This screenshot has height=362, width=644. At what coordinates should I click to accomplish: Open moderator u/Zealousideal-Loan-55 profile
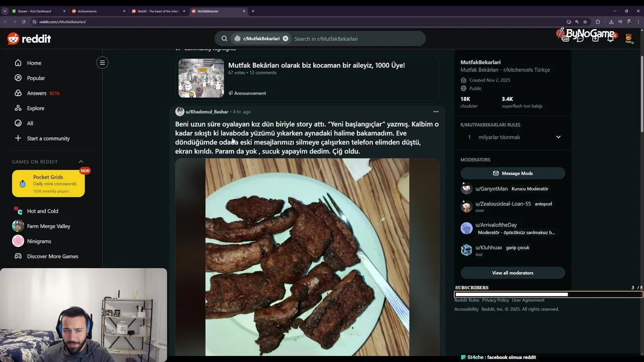tap(503, 204)
